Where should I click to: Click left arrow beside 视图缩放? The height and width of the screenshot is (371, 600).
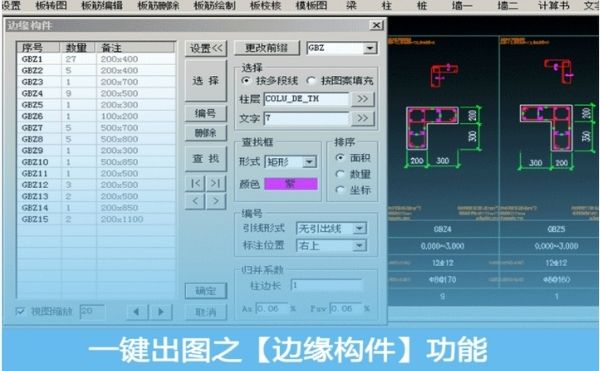[x=137, y=312]
